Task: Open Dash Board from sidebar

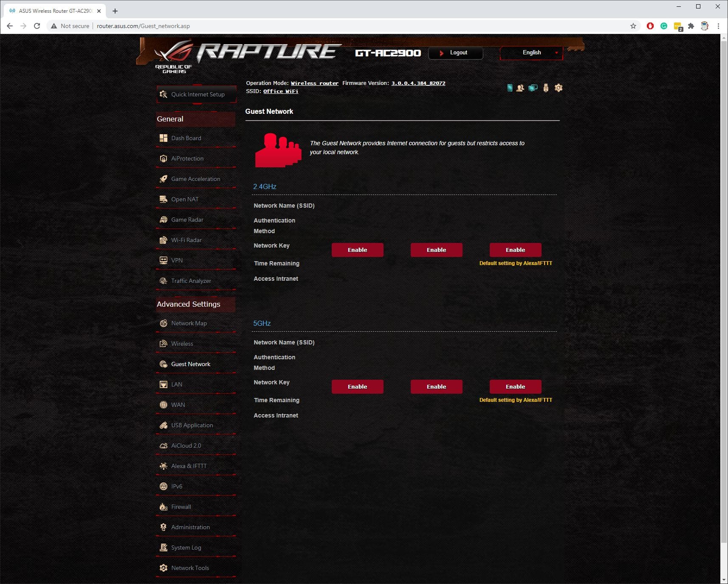Action: [x=196, y=138]
